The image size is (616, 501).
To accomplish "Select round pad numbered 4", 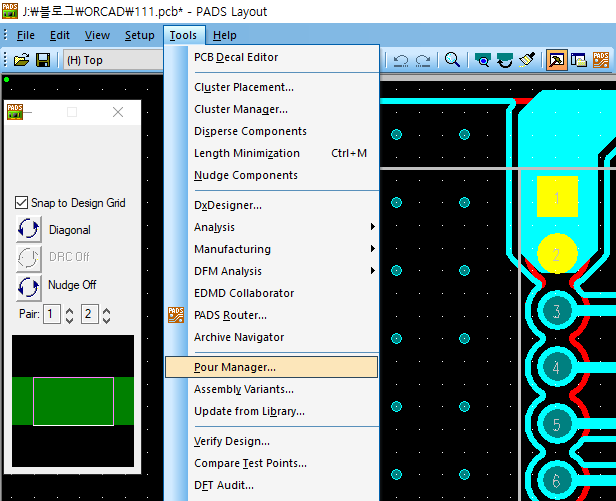I will [x=557, y=368].
